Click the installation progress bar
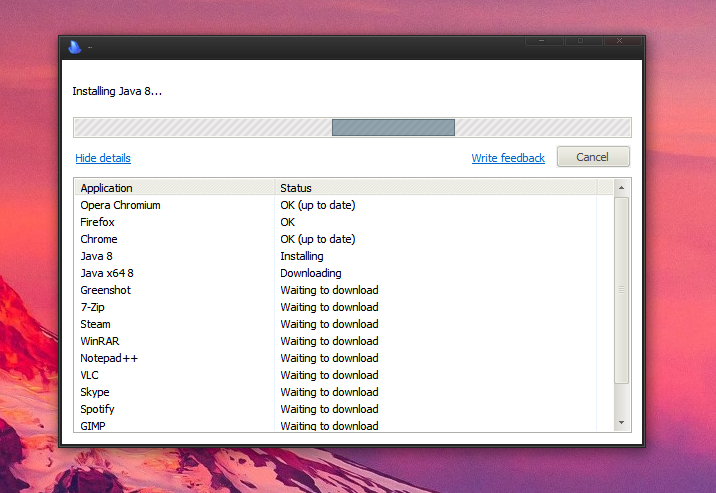Image resolution: width=716 pixels, height=493 pixels. 352,127
